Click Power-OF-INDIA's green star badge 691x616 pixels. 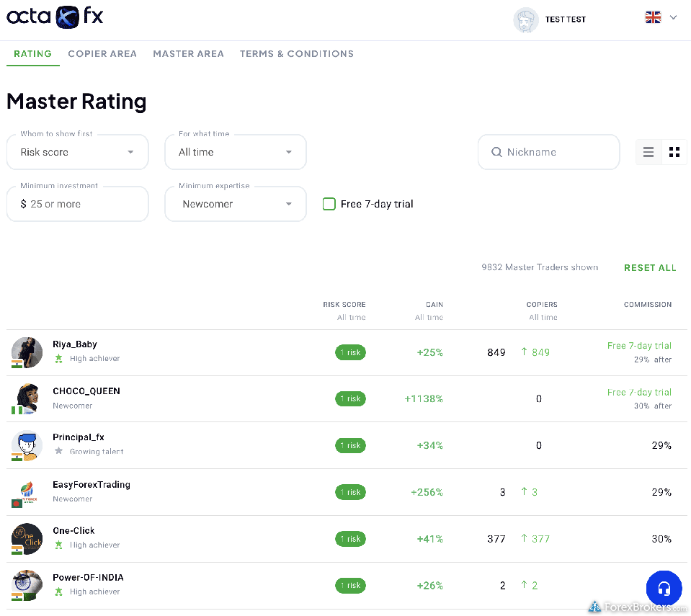pos(58,592)
